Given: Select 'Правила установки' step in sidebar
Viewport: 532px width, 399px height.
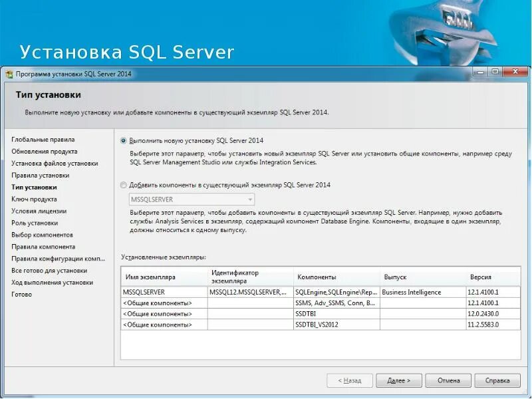Looking at the screenshot, I should [41, 175].
